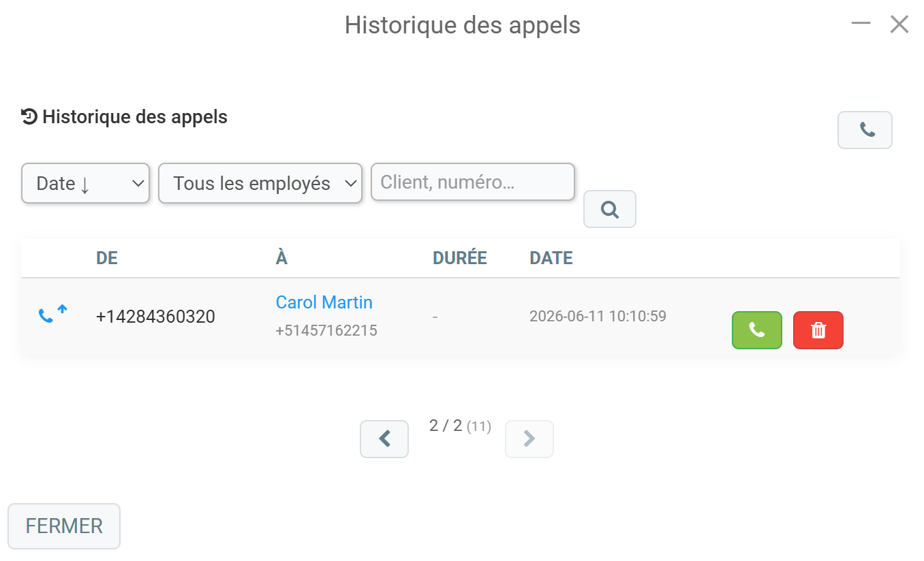Click the disabled next page chevron
The height and width of the screenshot is (561, 924).
(x=529, y=439)
